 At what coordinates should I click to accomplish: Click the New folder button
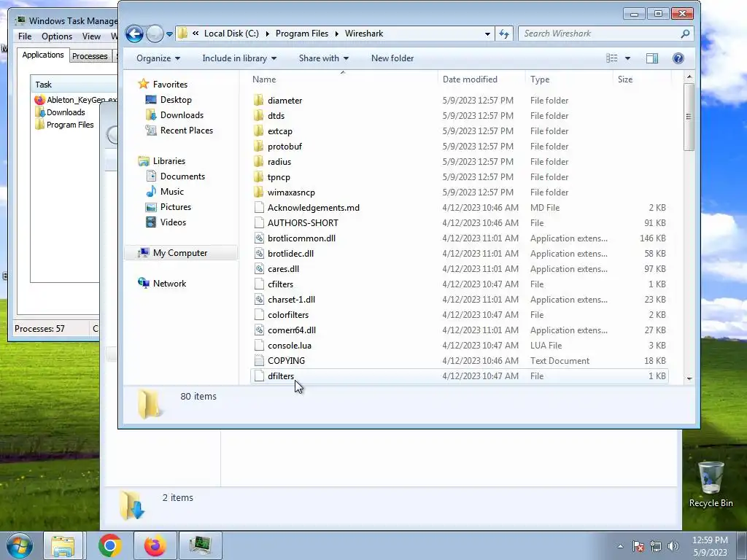(x=392, y=58)
